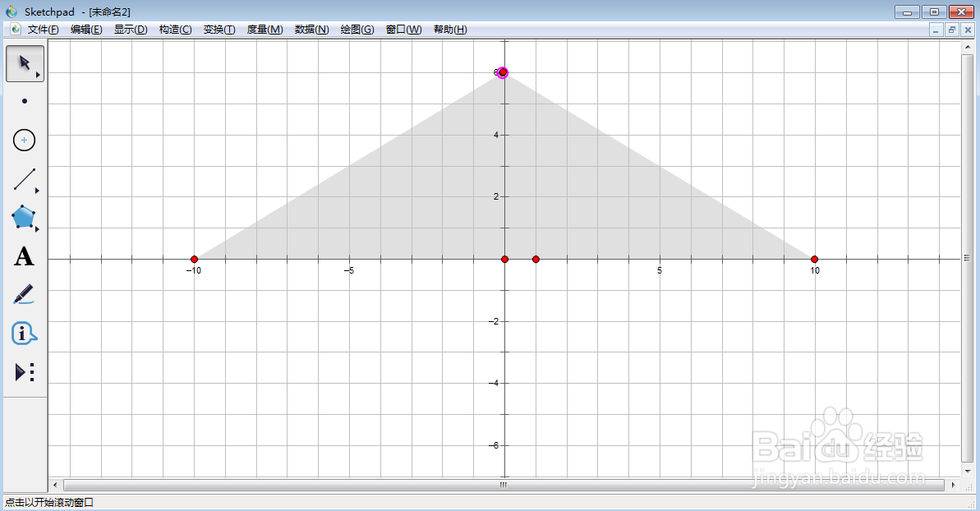Open the 窗口(W) menu
980x511 pixels.
[404, 30]
